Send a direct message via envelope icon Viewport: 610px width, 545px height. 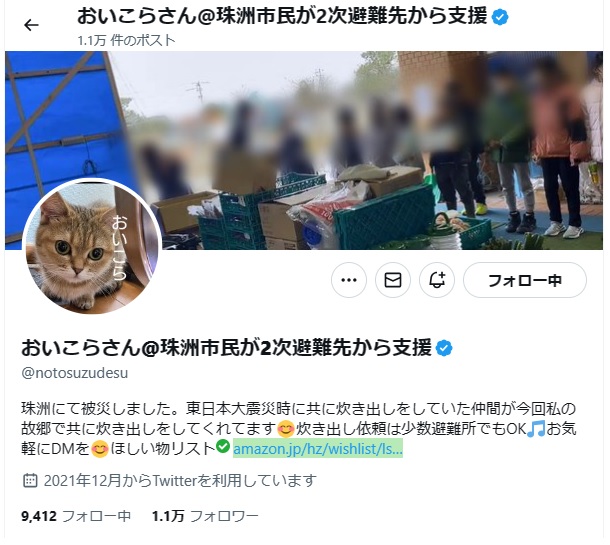393,280
